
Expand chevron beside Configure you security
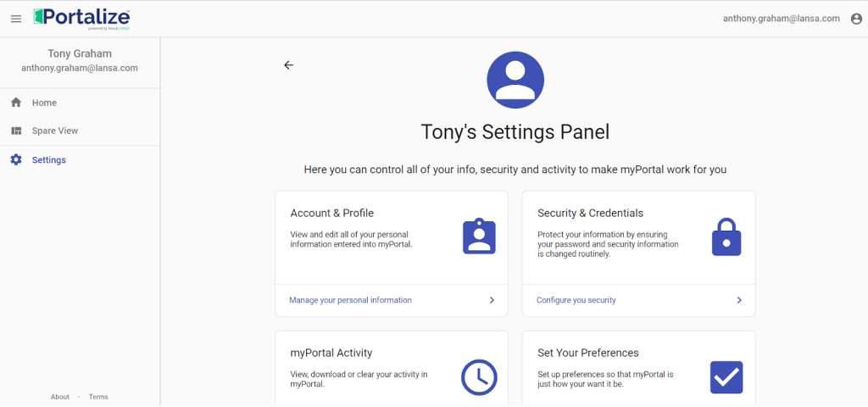click(739, 300)
